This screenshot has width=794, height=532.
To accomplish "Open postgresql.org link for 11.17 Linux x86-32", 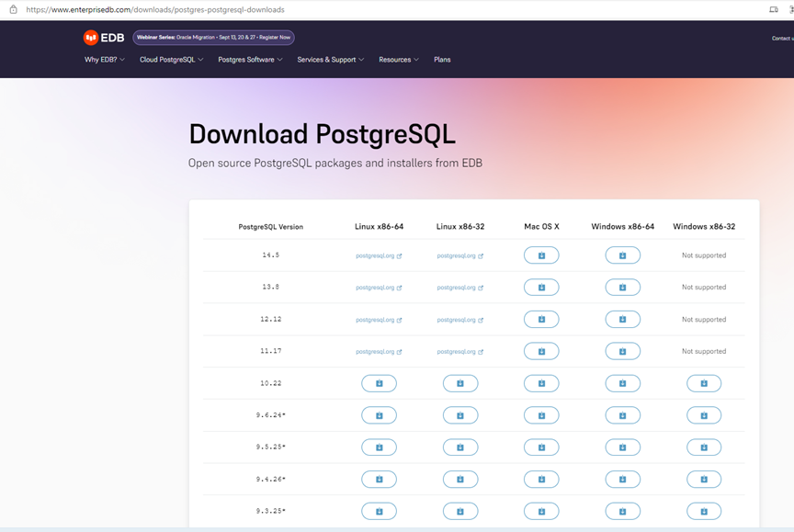I will 460,352.
